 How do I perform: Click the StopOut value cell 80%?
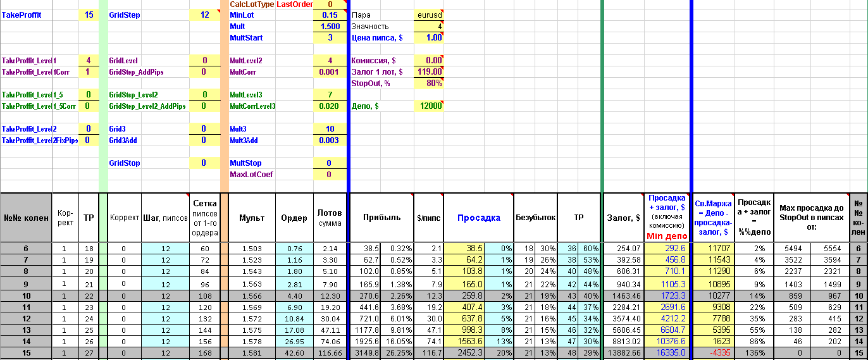point(429,84)
